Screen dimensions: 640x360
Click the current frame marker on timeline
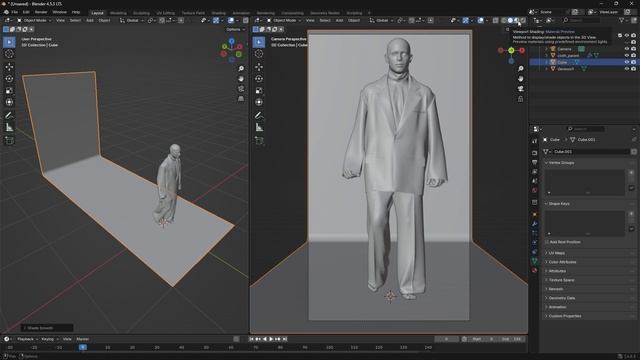coord(83,347)
